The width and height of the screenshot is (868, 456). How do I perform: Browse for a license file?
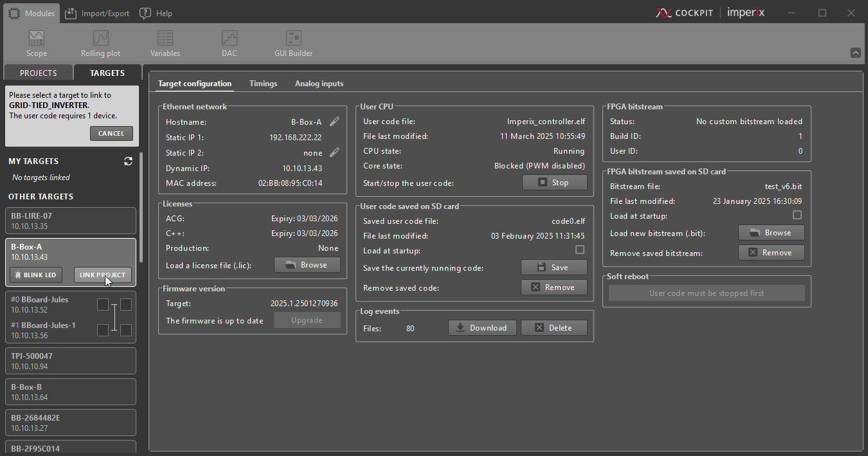(307, 265)
